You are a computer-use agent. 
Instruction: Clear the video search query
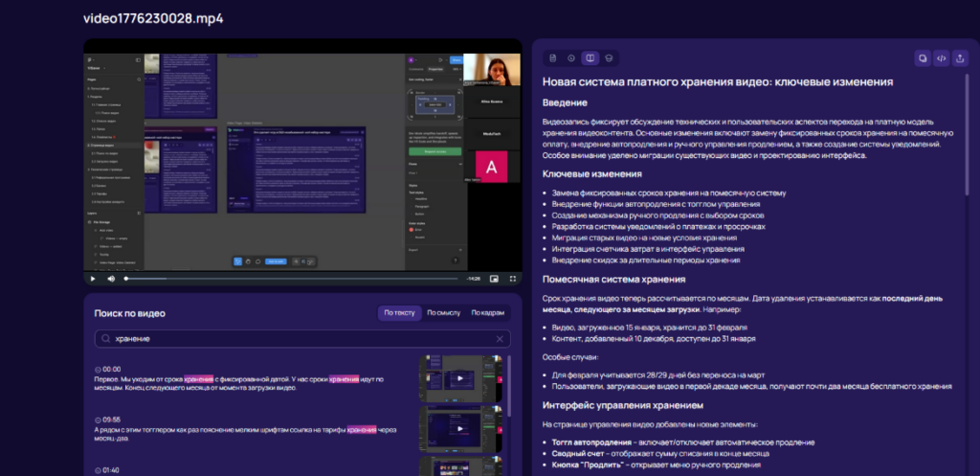[500, 339]
